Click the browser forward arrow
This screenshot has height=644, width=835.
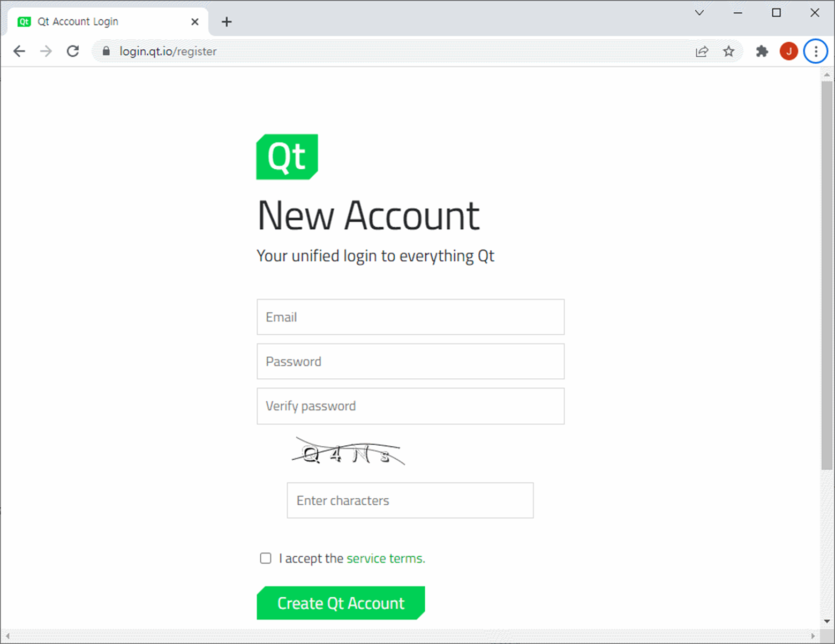[x=46, y=51]
